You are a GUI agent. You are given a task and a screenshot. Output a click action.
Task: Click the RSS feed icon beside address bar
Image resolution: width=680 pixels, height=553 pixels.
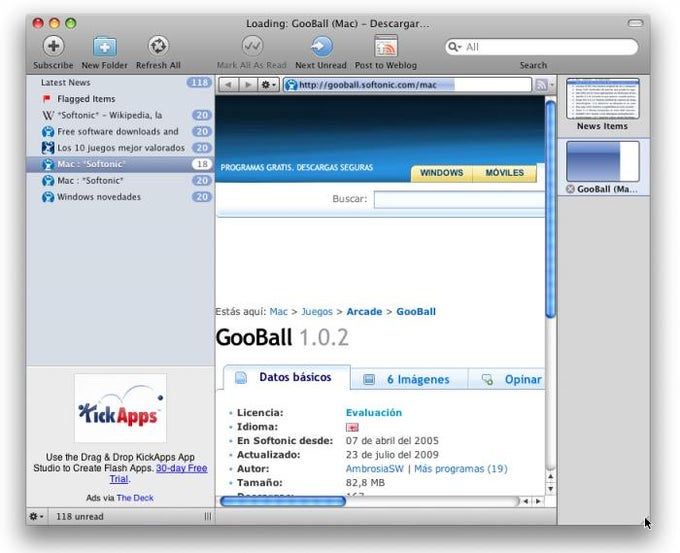point(541,85)
